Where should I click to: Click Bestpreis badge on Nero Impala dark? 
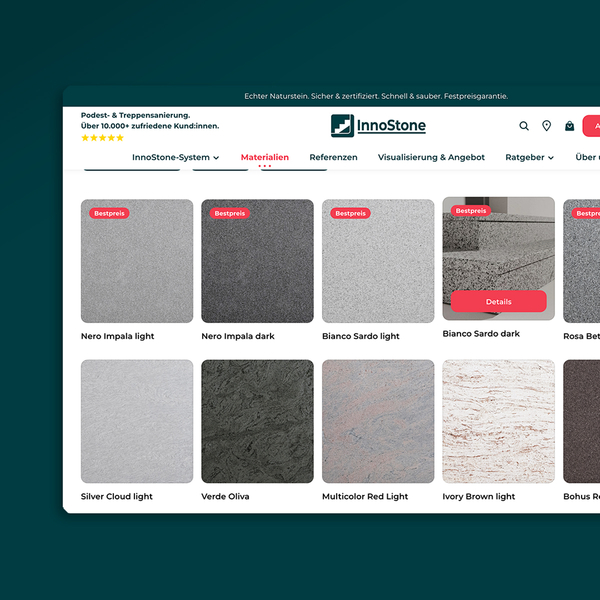click(230, 213)
